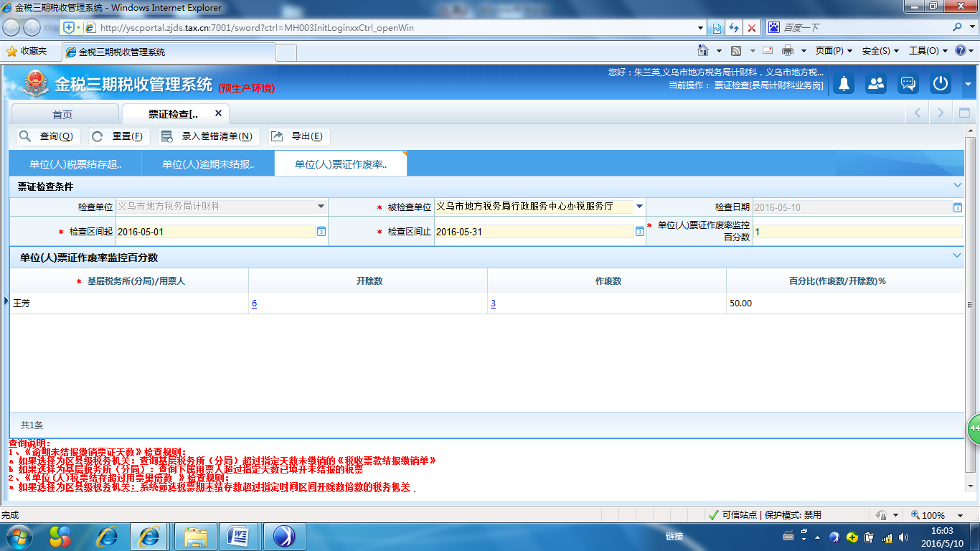Click the left-edge panel expand arrow
The height and width of the screenshot is (551, 980).
tap(6, 300)
